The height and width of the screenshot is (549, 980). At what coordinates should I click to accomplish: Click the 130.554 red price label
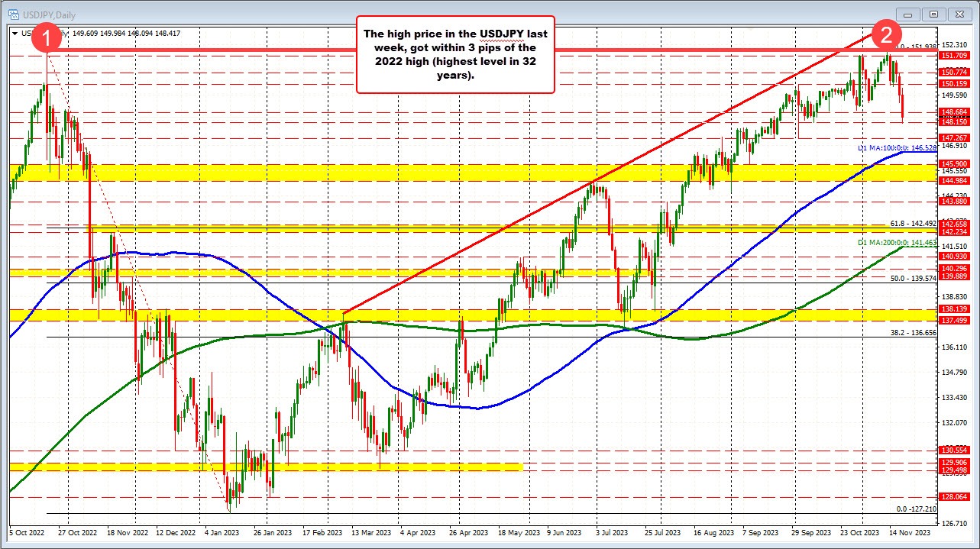tap(955, 451)
